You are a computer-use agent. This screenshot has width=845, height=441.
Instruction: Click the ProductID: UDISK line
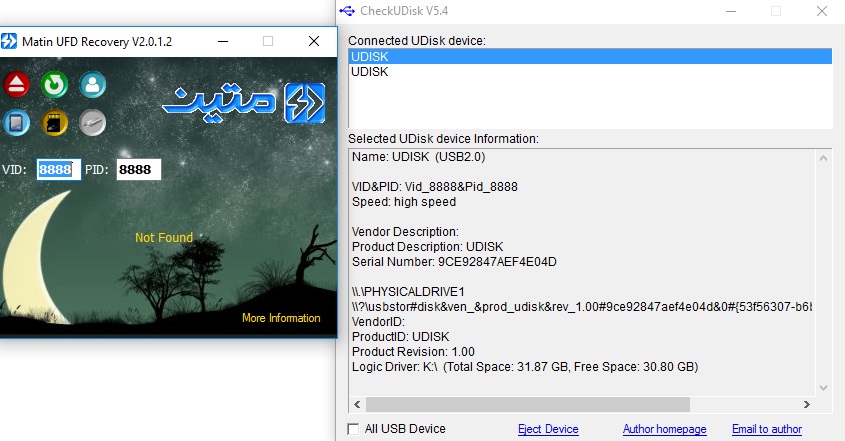400,337
